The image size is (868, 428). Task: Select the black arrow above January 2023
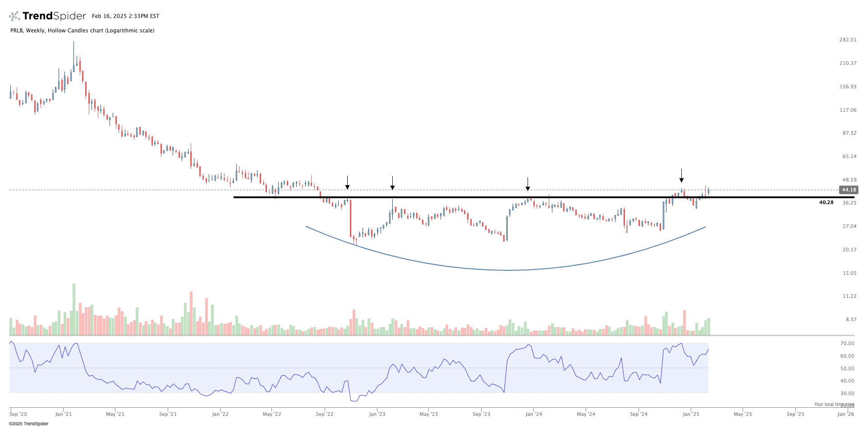pyautogui.click(x=392, y=183)
